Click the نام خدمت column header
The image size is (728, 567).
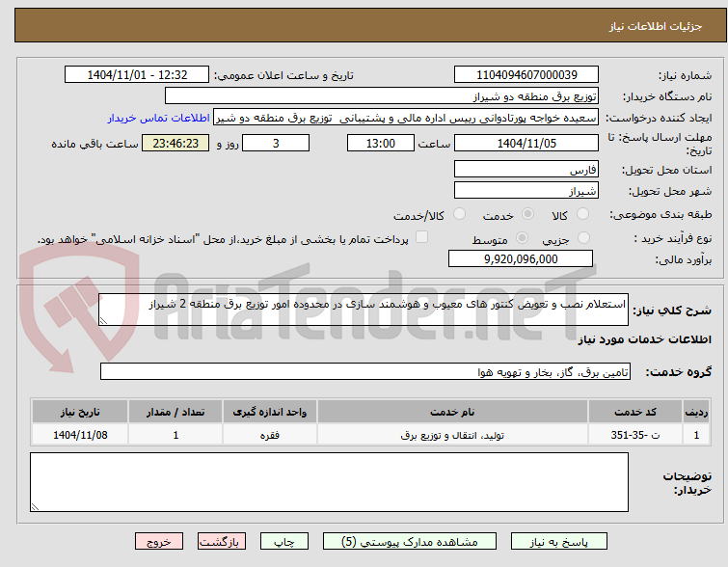coord(452,412)
